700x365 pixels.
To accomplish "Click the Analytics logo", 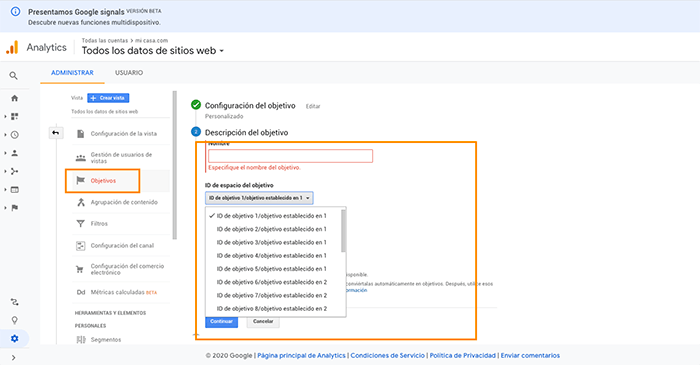I will tap(12, 47).
